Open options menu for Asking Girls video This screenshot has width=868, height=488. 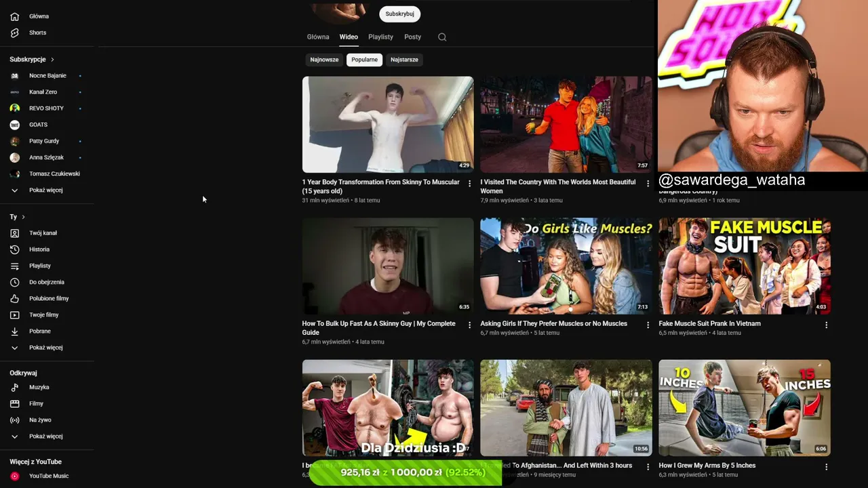648,325
